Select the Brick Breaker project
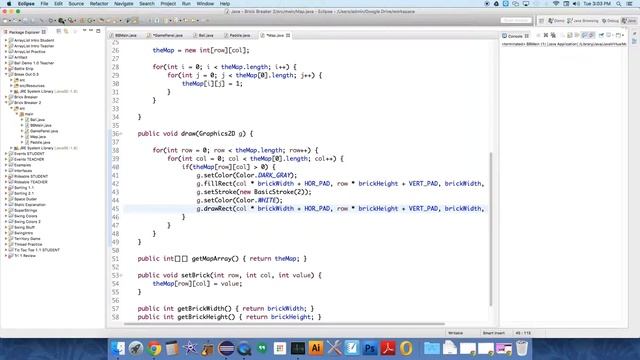This screenshot has height=360, width=640. click(25, 97)
